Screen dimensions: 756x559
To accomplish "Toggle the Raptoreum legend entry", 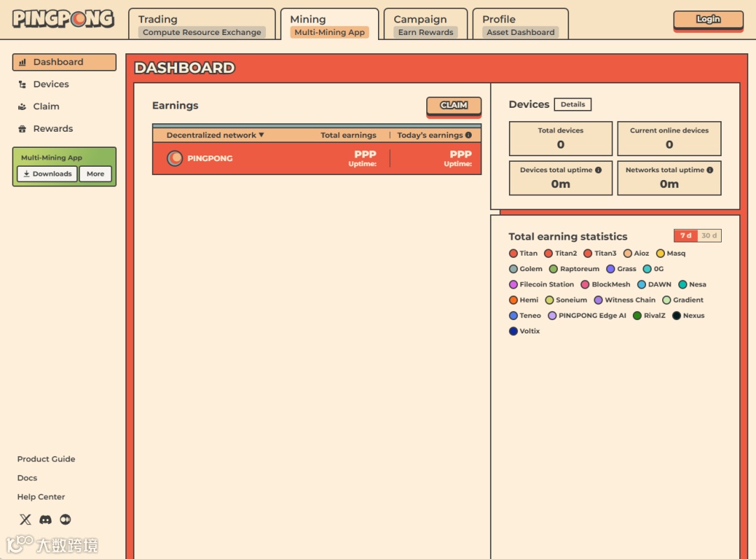I will coord(574,269).
